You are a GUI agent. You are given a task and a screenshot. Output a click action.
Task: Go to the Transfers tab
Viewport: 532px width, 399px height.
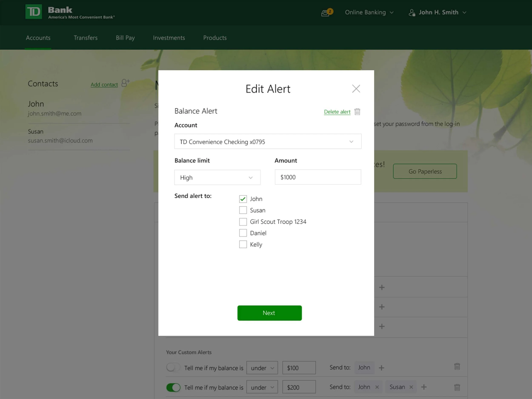click(x=85, y=38)
